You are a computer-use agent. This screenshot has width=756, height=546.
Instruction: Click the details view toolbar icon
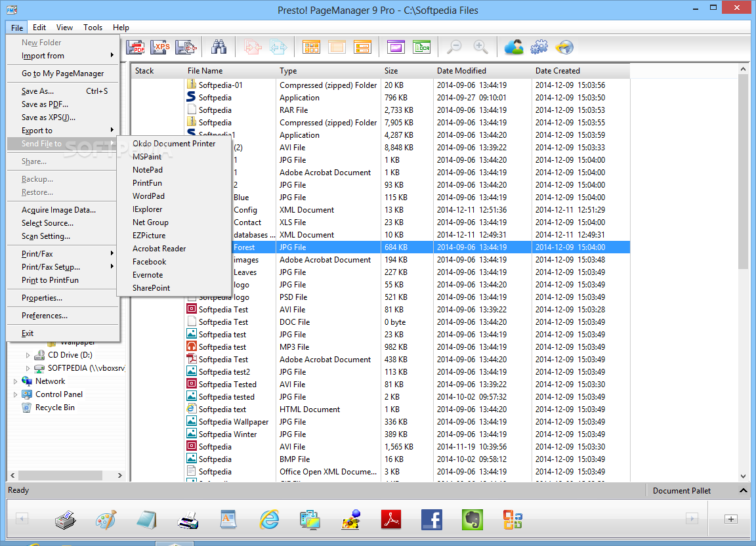[362, 47]
